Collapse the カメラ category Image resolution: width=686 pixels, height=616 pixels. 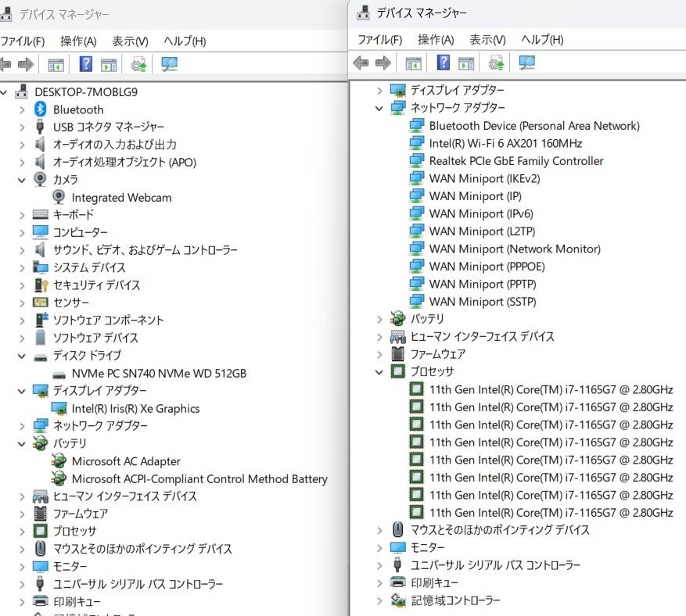tap(22, 180)
